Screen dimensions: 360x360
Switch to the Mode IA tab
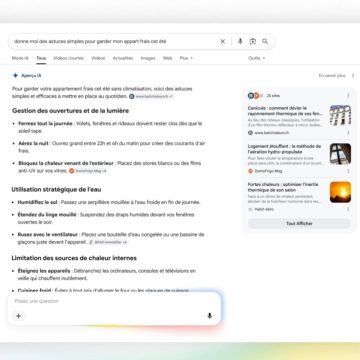[x=20, y=58]
